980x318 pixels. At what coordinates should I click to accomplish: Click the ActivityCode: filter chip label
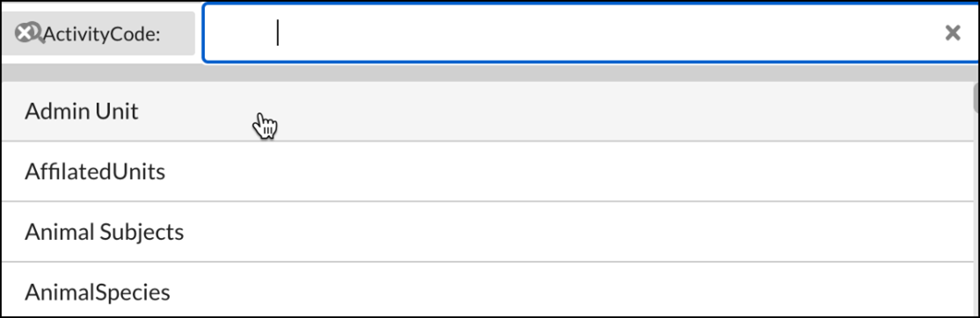102,34
